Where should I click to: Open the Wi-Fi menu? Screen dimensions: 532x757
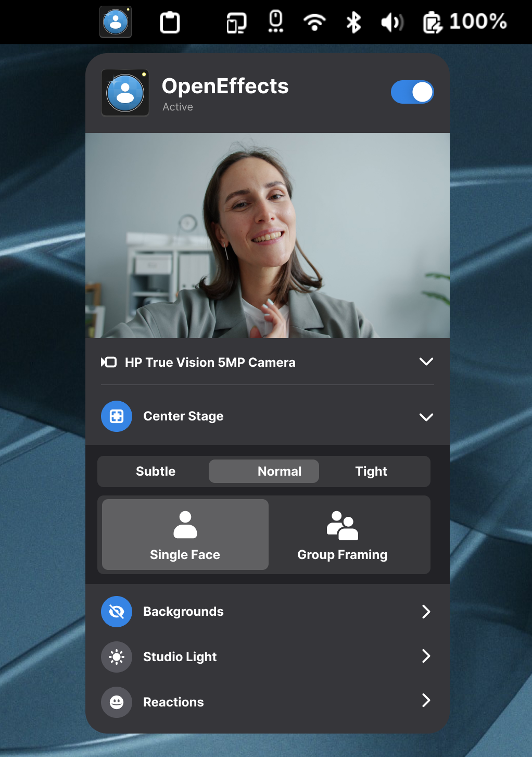pos(314,22)
